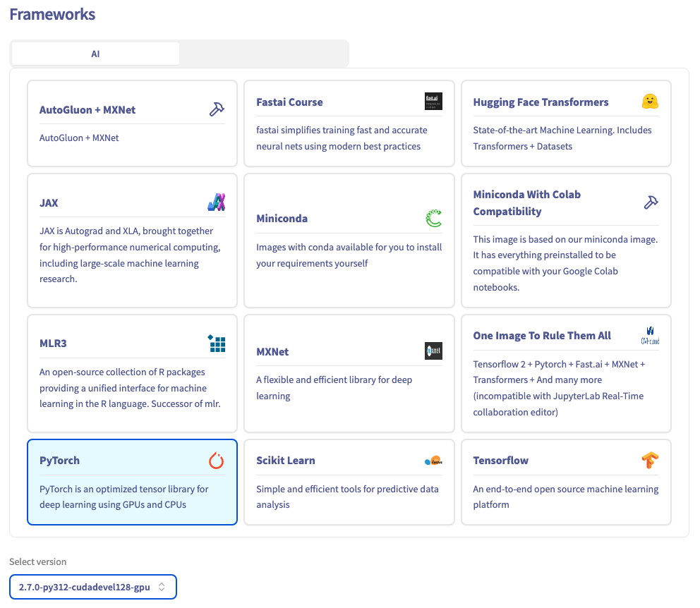700x608 pixels.
Task: Select the highlighted PyTorch card
Action: [x=132, y=482]
